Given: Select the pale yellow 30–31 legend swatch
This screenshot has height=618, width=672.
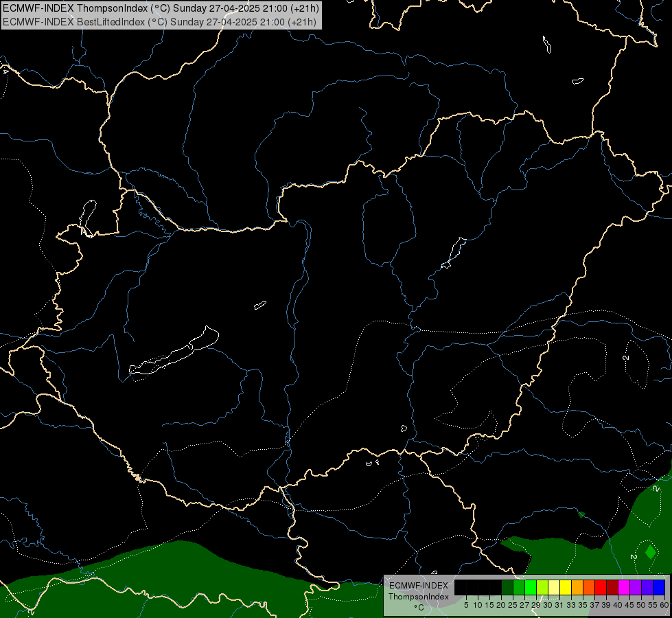Looking at the screenshot, I should (554, 587).
